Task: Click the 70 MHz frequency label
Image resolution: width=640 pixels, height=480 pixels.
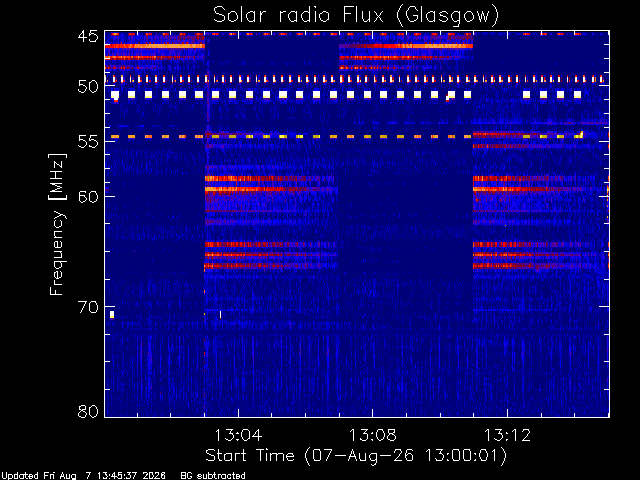Action: 88,307
